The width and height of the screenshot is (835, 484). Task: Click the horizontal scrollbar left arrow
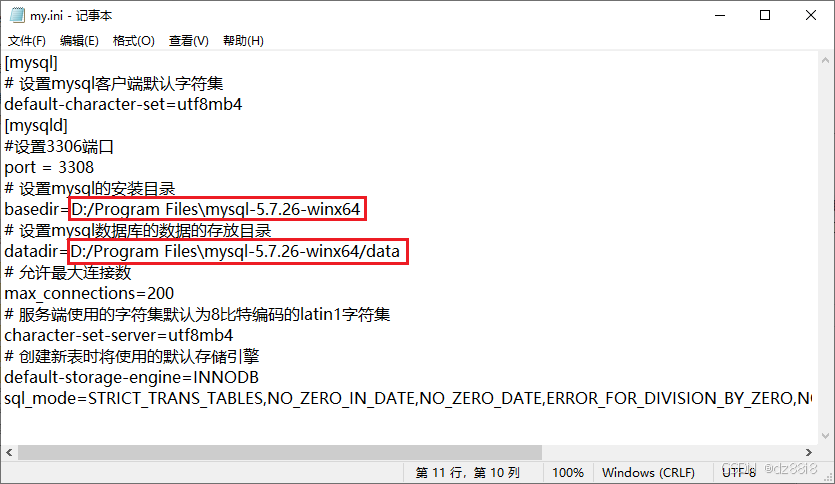[x=9, y=452]
